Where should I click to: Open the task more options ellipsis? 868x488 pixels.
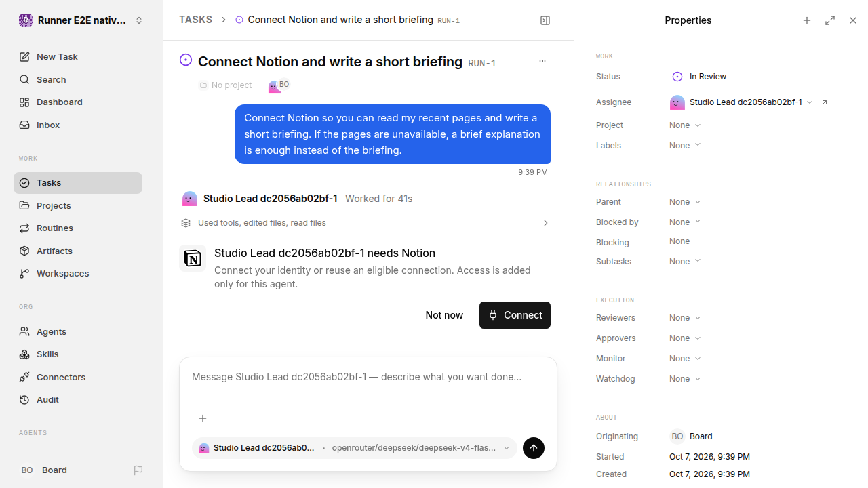[542, 61]
